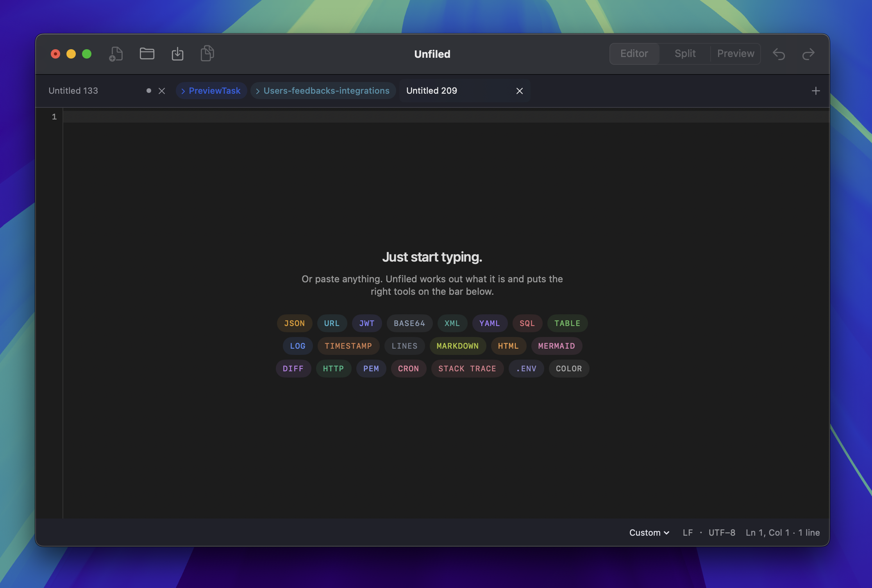Click the URL format chip
The height and width of the screenshot is (588, 872).
[x=332, y=323]
